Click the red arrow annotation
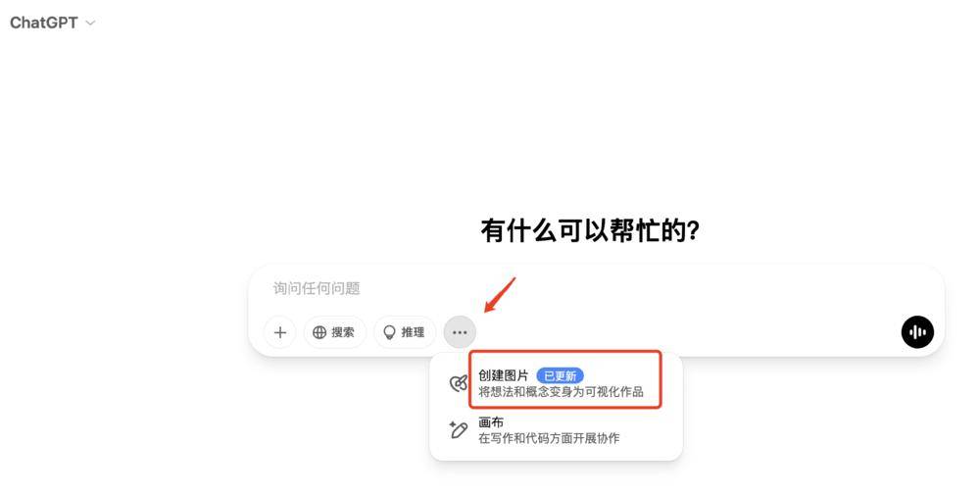The width and height of the screenshot is (980, 493). (500, 295)
